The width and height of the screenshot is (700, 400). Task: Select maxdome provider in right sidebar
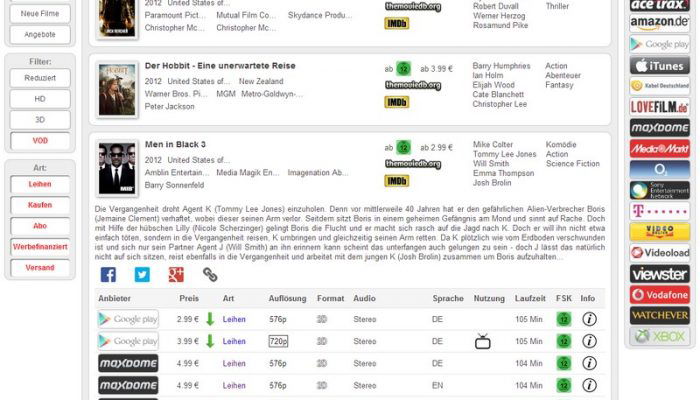660,128
